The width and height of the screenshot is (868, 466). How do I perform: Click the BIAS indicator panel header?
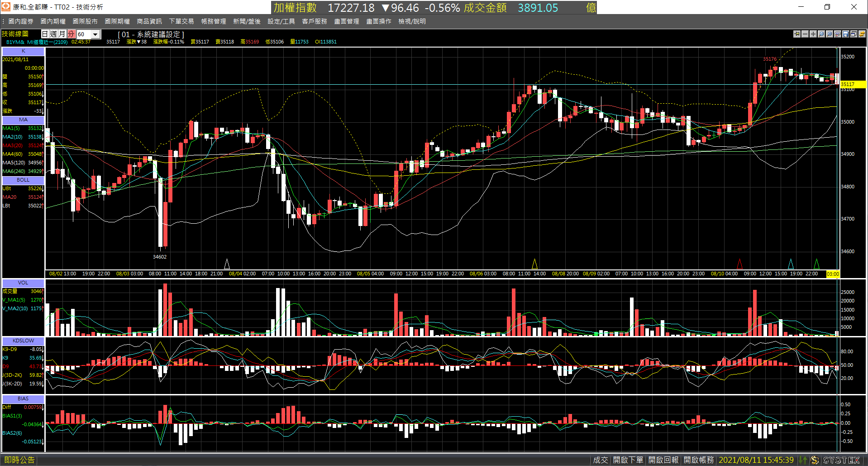(23, 399)
